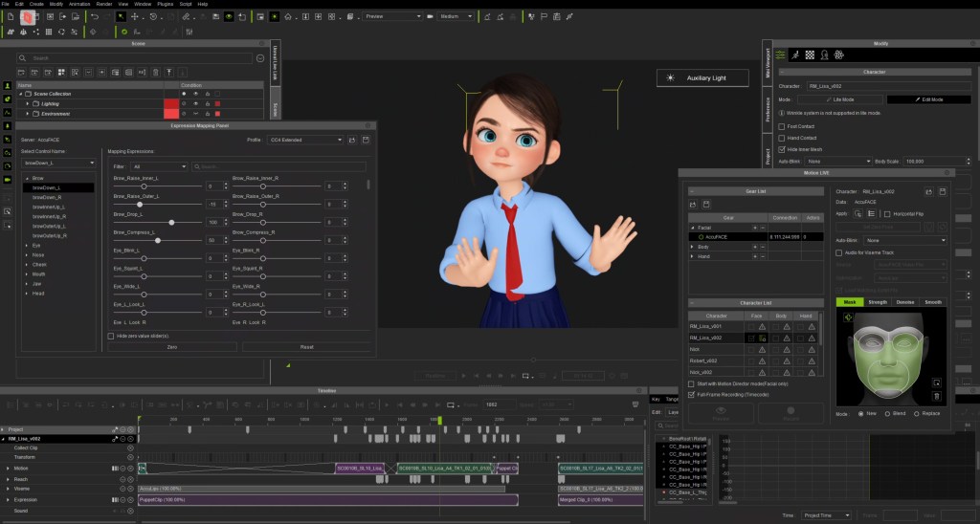Viewport: 980px width, 524px height.
Task: Click the Zero button in Expression Mapping
Action: (172, 347)
